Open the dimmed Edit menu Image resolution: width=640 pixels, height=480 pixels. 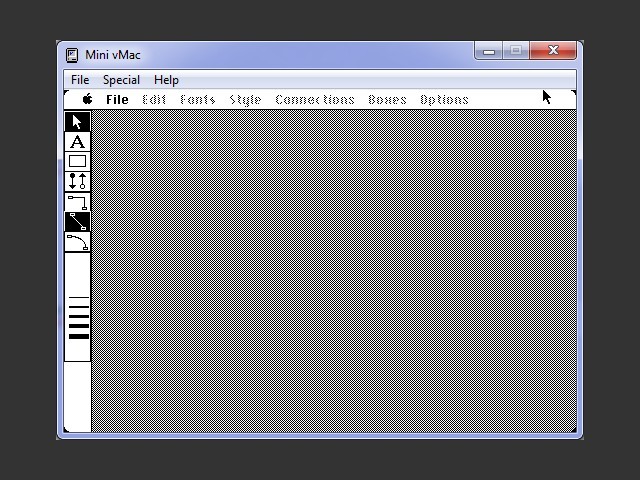point(154,100)
